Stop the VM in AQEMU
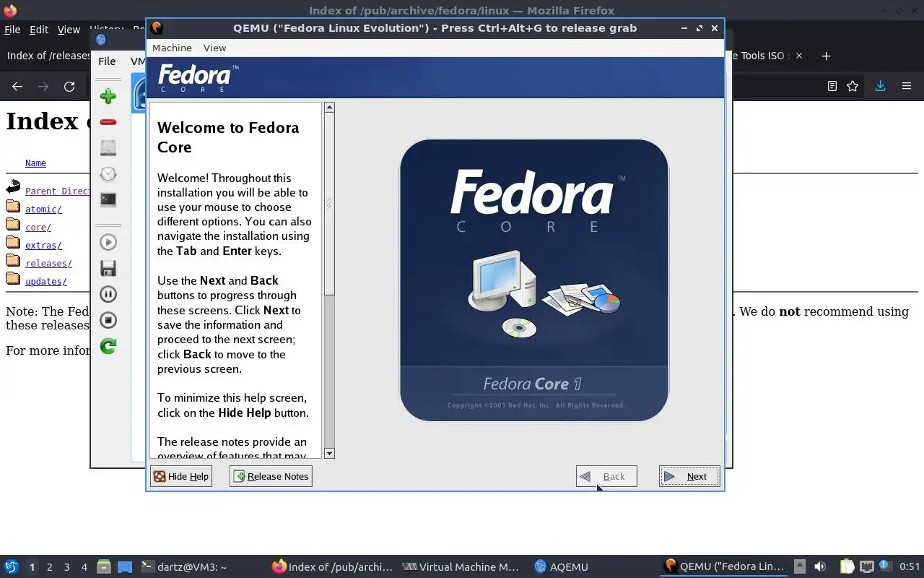 pos(108,320)
